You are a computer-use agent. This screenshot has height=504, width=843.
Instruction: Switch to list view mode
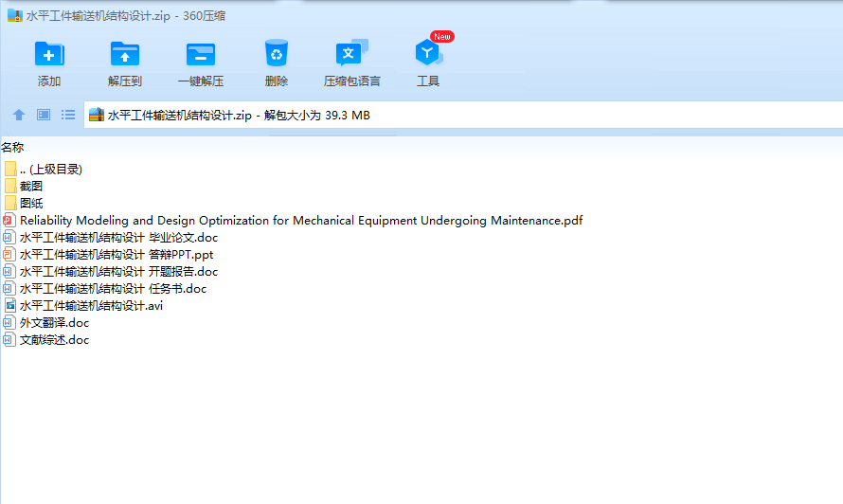coord(68,115)
